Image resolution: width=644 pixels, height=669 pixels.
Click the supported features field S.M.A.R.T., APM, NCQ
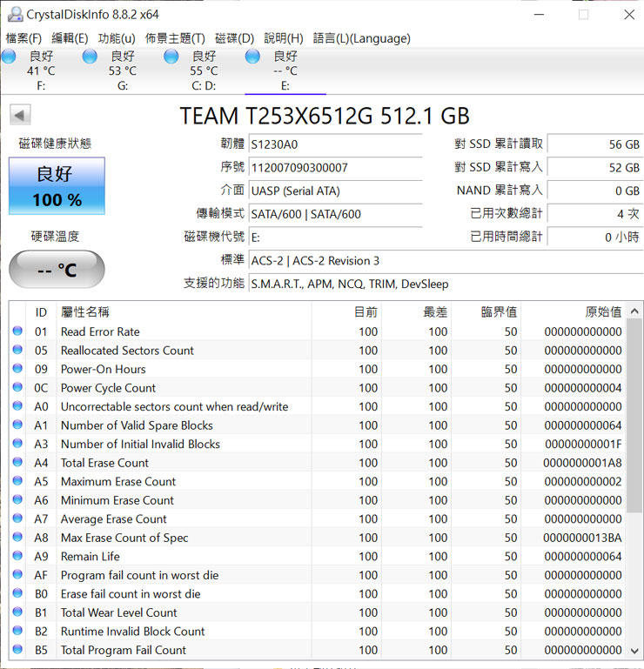(446, 284)
